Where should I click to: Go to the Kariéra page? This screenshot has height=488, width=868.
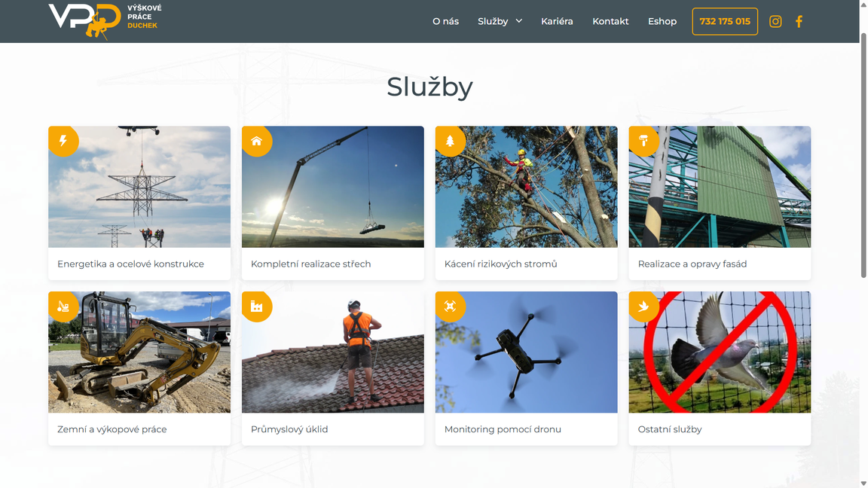(x=557, y=21)
